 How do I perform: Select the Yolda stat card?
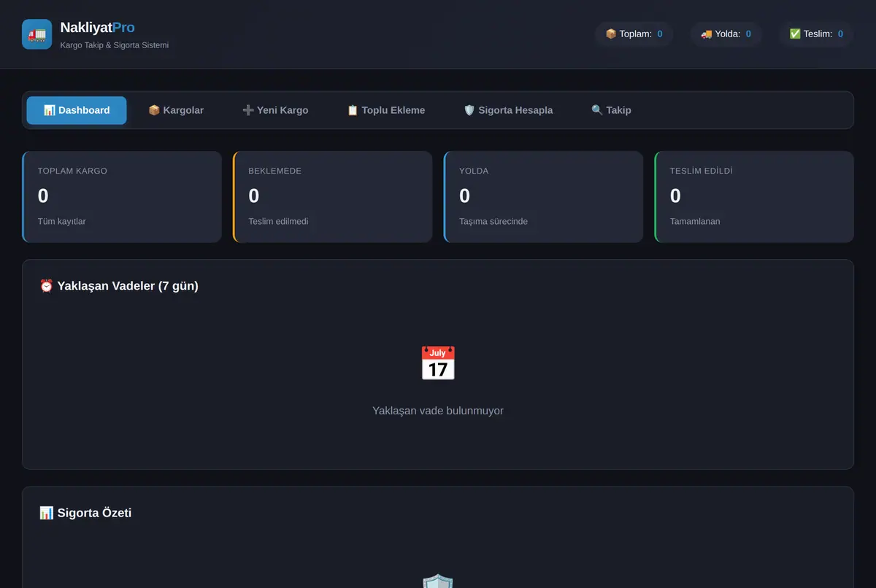(544, 197)
